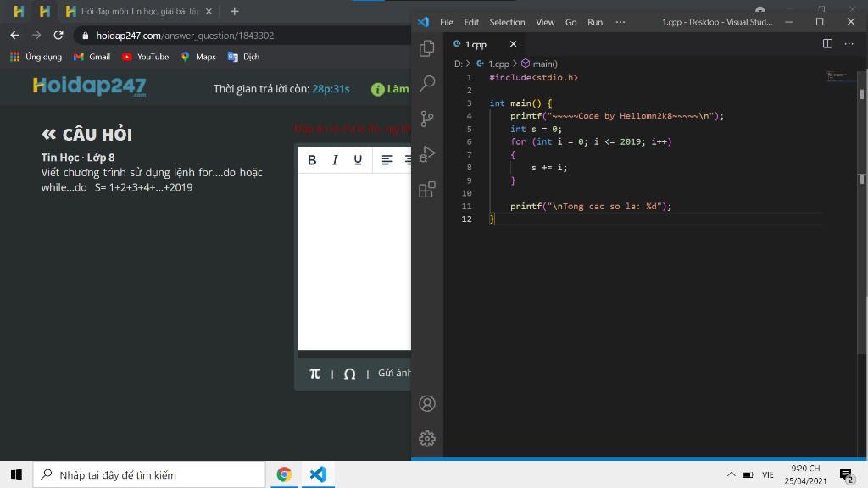The height and width of the screenshot is (488, 868).
Task: Insert a special character with the omega icon
Action: tap(349, 374)
